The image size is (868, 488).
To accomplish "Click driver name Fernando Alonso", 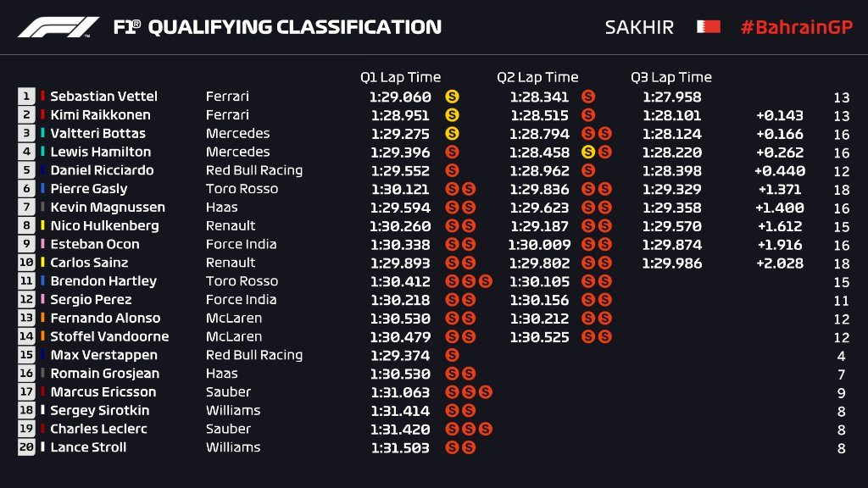I will tap(105, 319).
